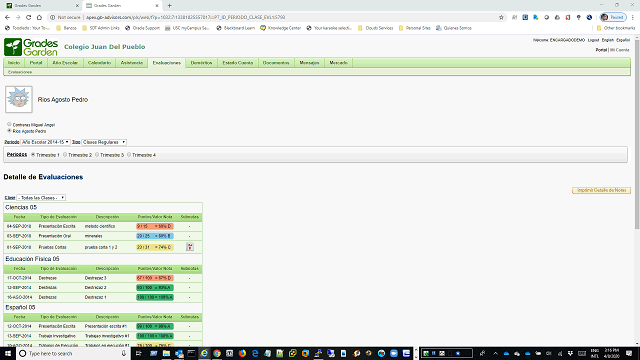Open File Explorer from taskbar

[x=166, y=353]
